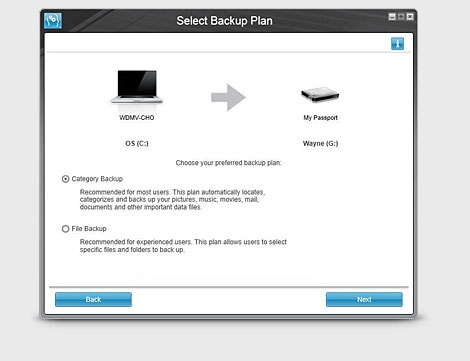This screenshot has height=361, width=470.
Task: Maximize the Select Backup Plan window
Action: (401, 17)
